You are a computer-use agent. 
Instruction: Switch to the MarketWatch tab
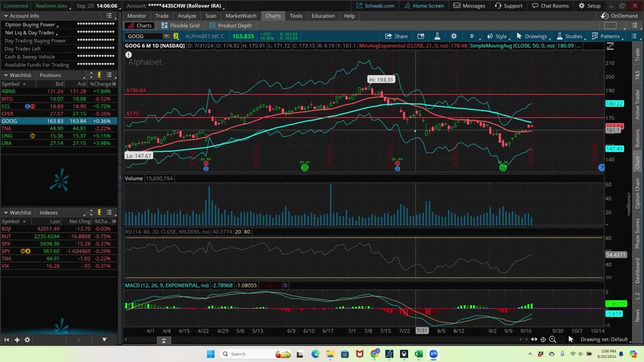pos(240,16)
